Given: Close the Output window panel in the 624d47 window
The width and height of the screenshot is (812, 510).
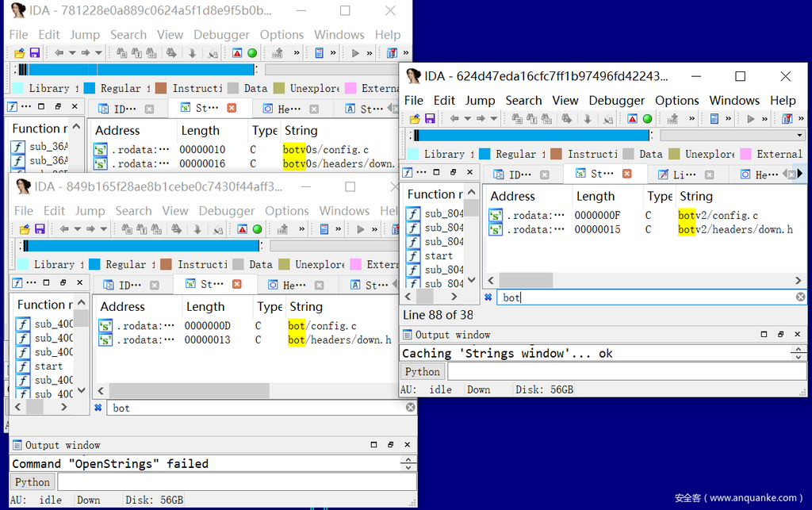Looking at the screenshot, I should 799,335.
